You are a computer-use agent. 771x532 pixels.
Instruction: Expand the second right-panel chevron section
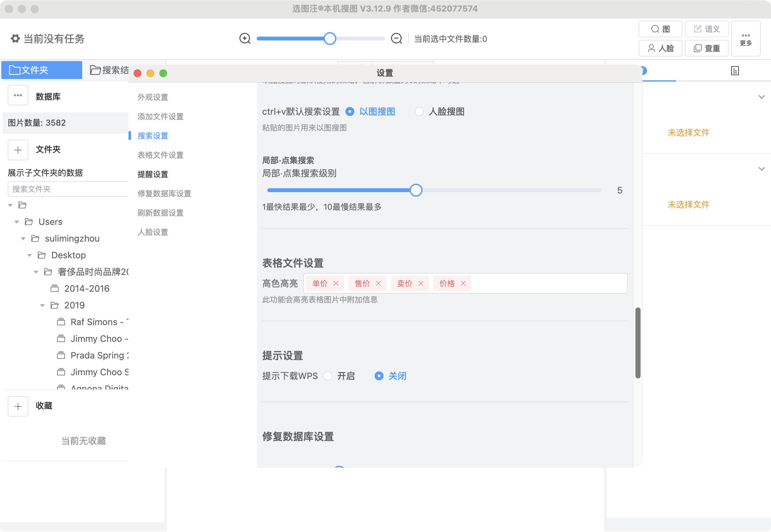pos(761,169)
